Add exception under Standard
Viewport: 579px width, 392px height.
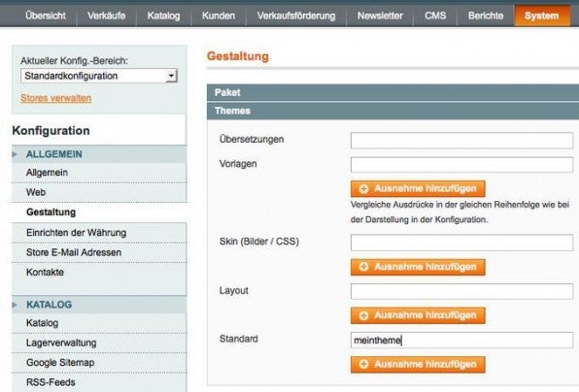click(418, 364)
